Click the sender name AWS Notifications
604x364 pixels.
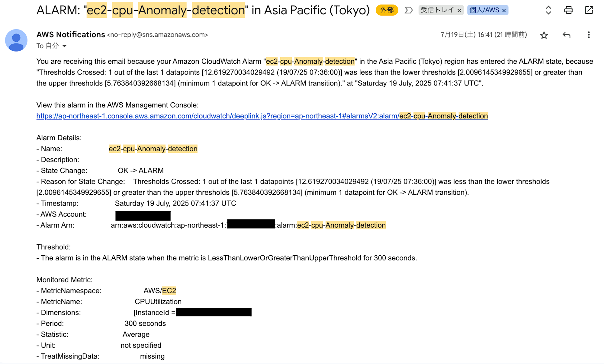pyautogui.click(x=71, y=35)
